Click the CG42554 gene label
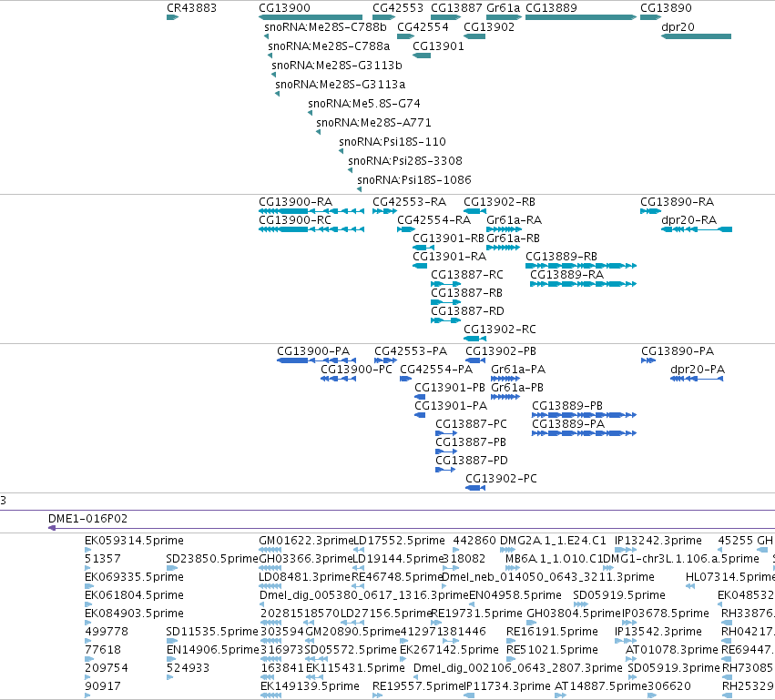The image size is (775, 700). [x=423, y=26]
